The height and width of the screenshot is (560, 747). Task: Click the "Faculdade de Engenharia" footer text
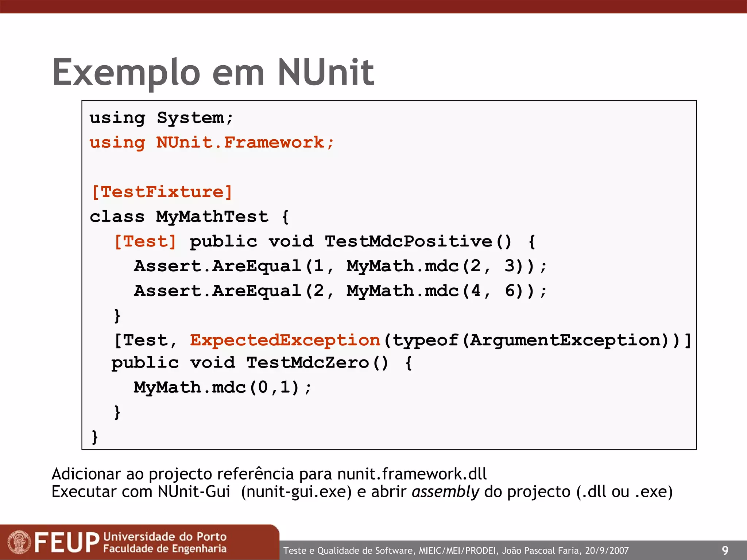[165, 549]
